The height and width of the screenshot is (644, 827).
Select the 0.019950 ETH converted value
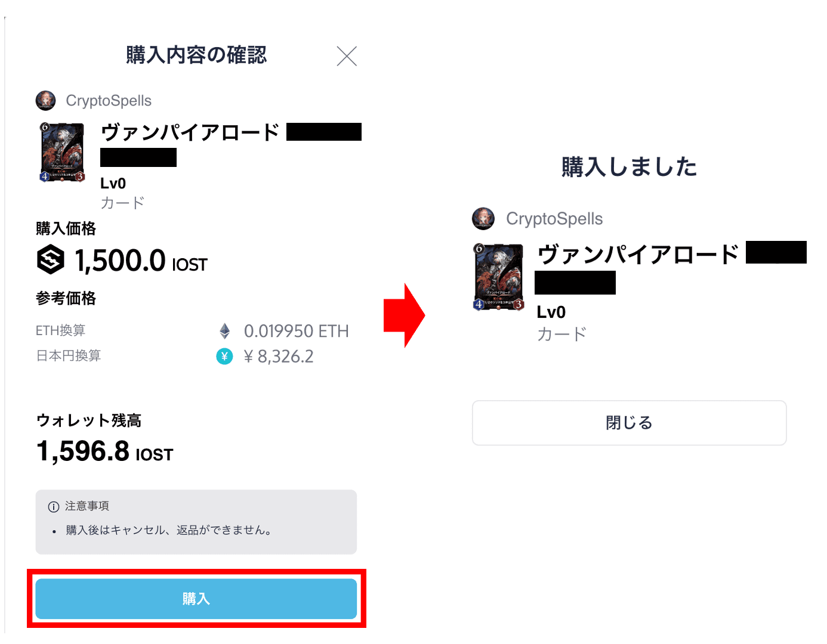297,331
